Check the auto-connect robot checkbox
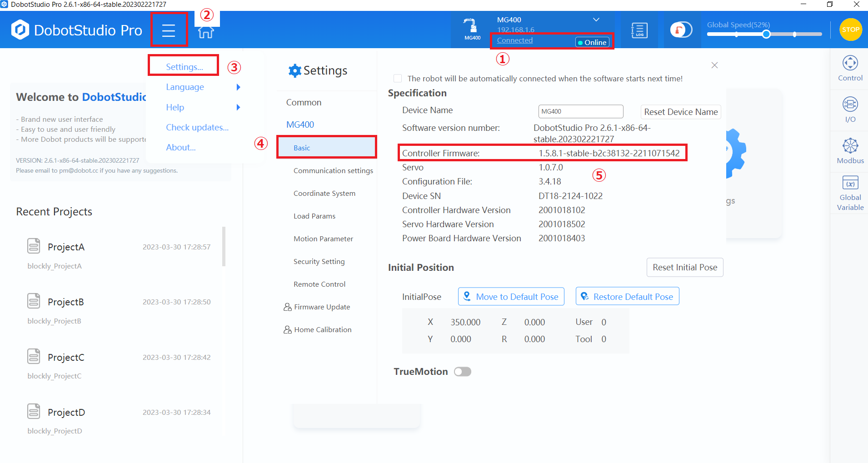Image resolution: width=868 pixels, height=463 pixels. coord(398,78)
